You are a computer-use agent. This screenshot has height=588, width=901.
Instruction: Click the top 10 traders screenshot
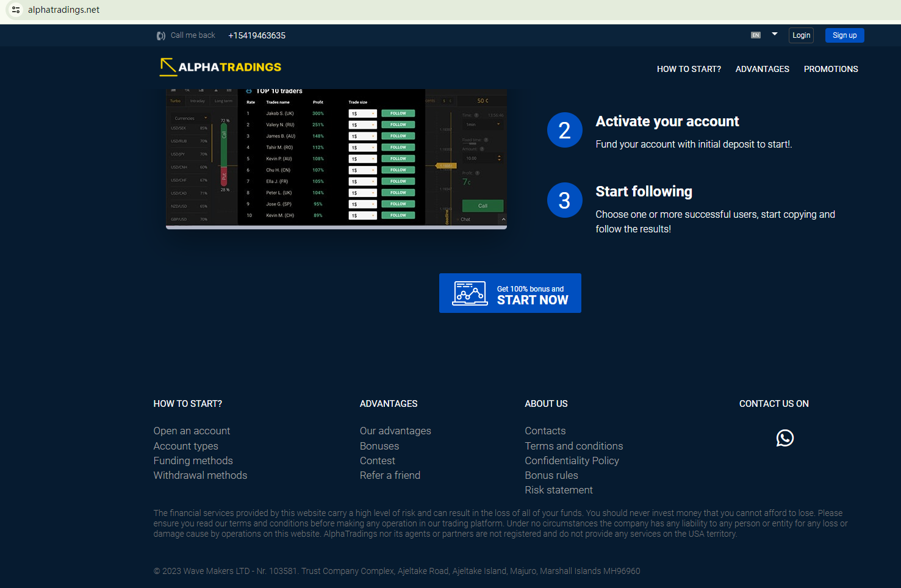pyautogui.click(x=336, y=158)
